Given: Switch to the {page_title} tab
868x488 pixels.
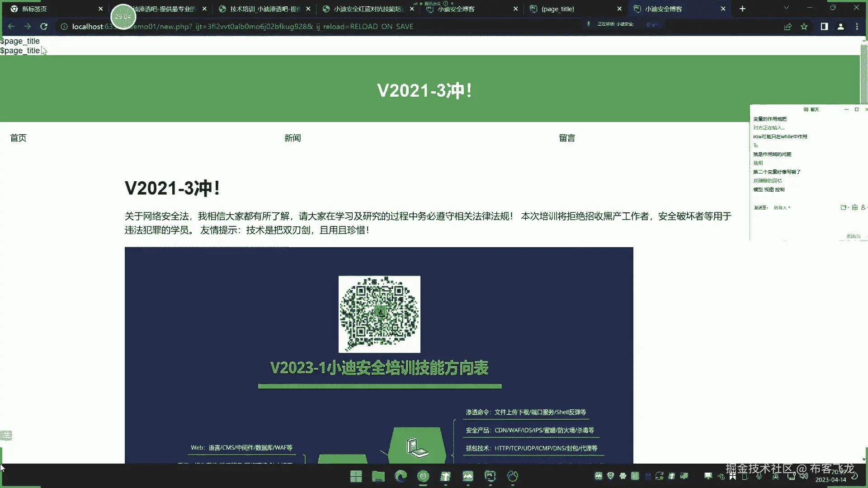Looking at the screenshot, I should 557,9.
